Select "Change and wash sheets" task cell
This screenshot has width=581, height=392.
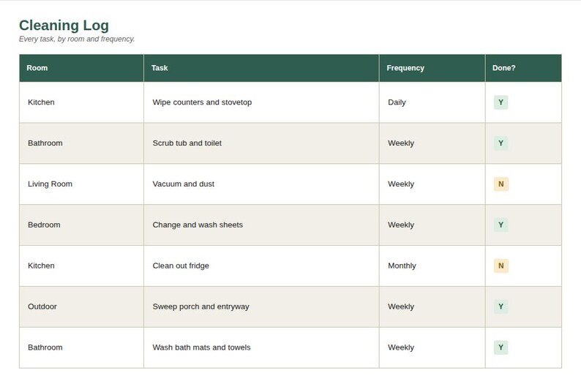tap(261, 225)
